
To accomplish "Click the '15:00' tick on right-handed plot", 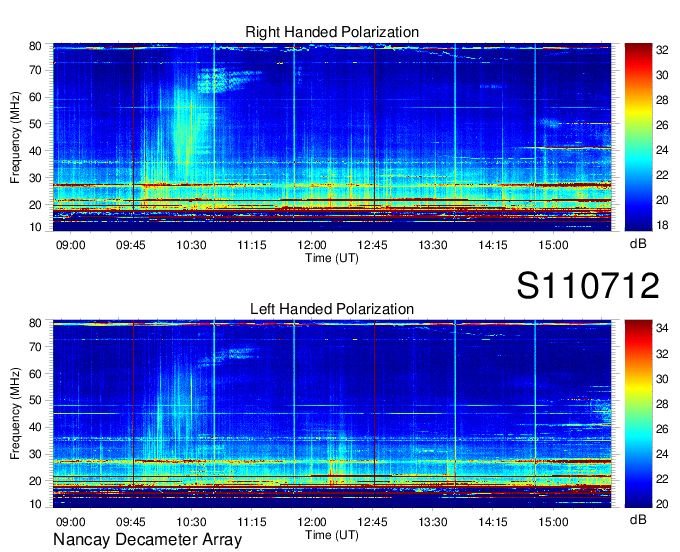I will tap(553, 245).
